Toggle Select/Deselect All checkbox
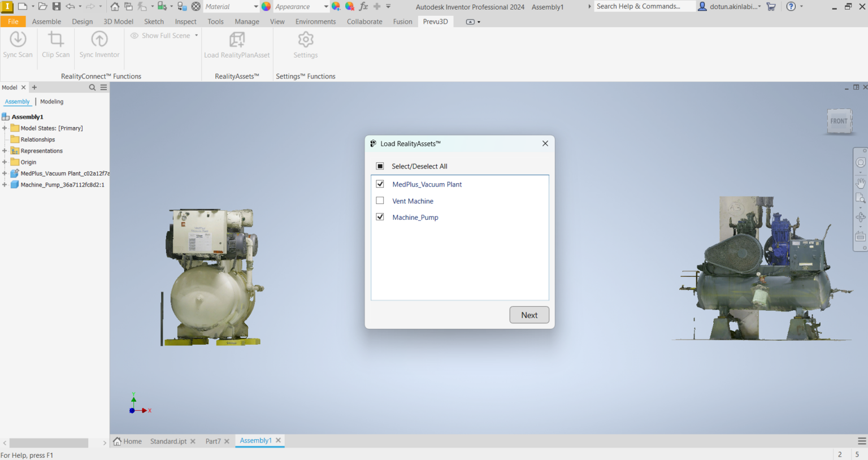Viewport: 868px width, 460px height. tap(380, 166)
